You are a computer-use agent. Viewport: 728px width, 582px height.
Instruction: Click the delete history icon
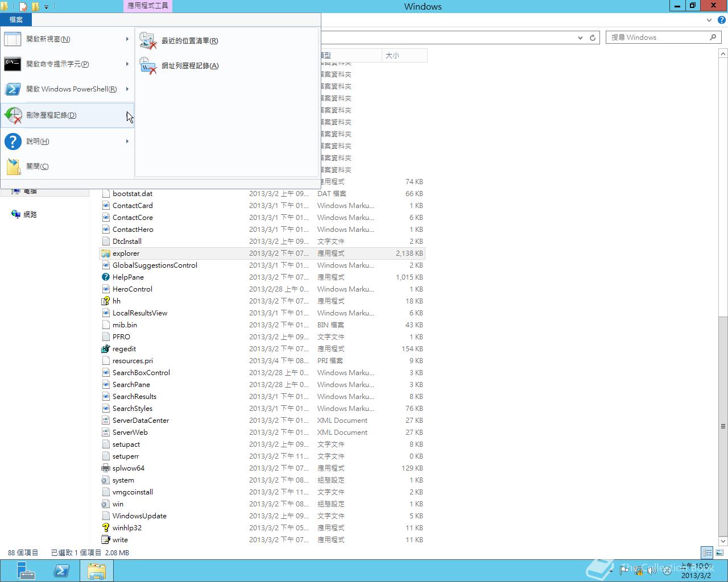[13, 115]
